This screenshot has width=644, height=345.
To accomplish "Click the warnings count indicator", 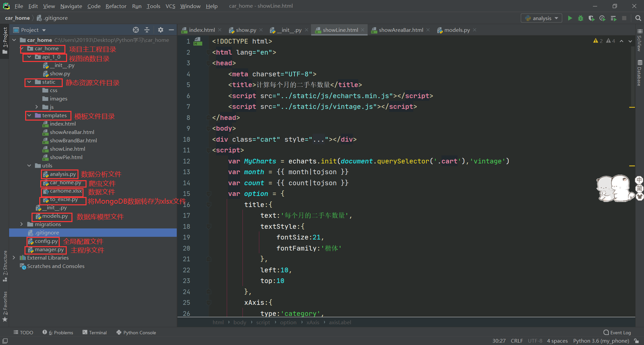I will 598,41.
